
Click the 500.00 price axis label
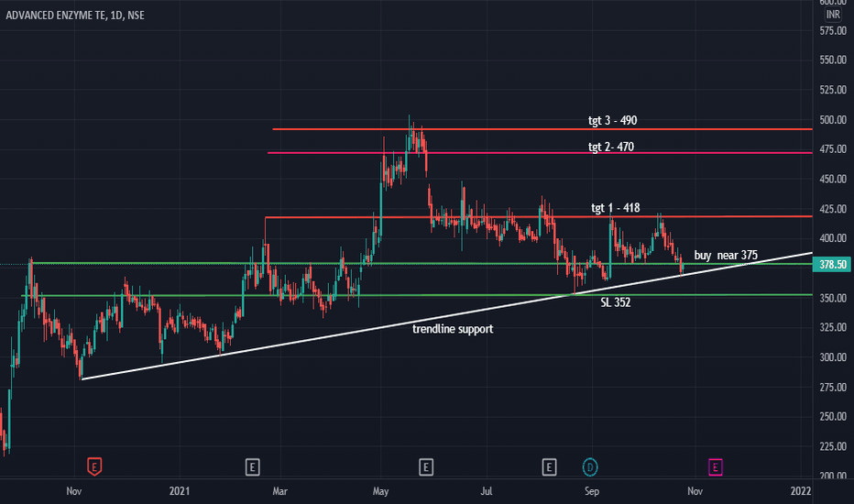(833, 120)
